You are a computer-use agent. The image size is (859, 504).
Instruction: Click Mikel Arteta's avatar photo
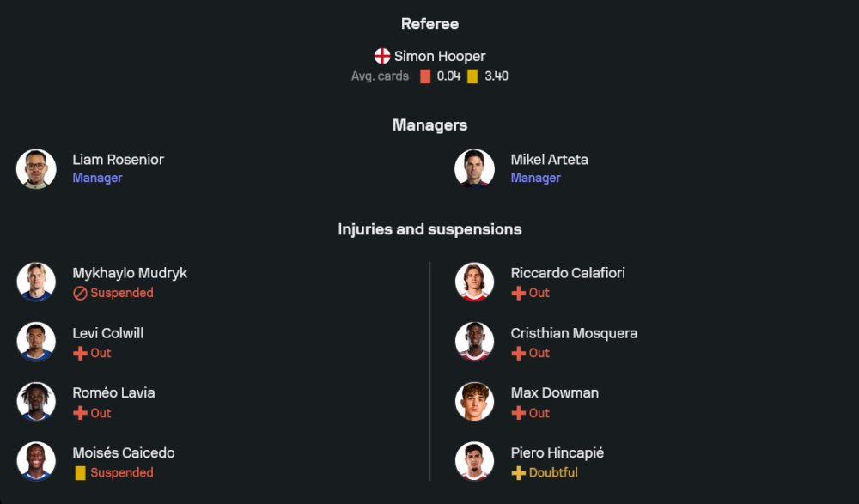(x=474, y=168)
